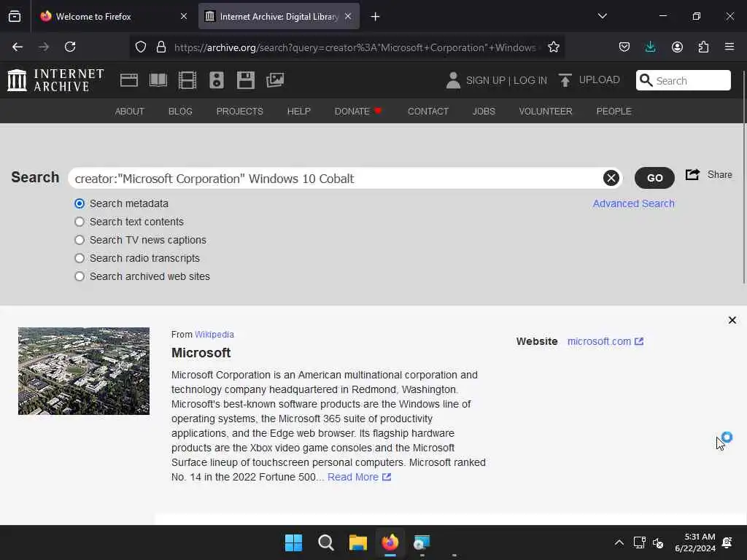The height and width of the screenshot is (560, 747).
Task: Click the Share icon
Action: (693, 174)
